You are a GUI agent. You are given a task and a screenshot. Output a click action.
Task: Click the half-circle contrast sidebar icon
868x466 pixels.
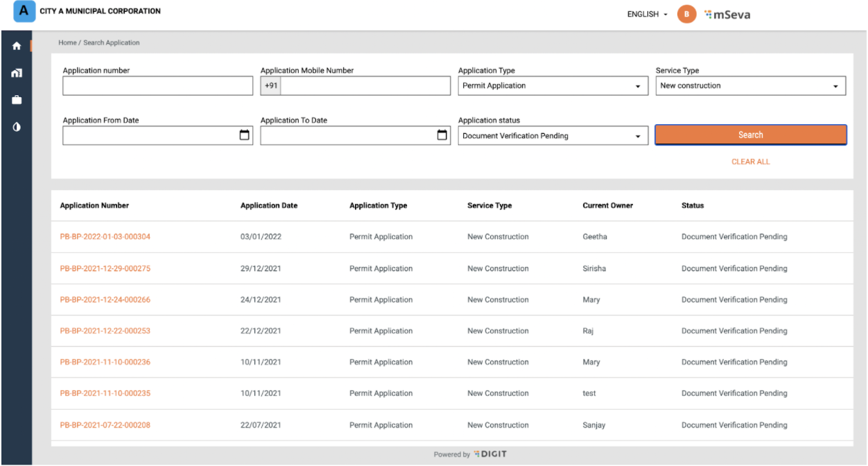point(17,128)
